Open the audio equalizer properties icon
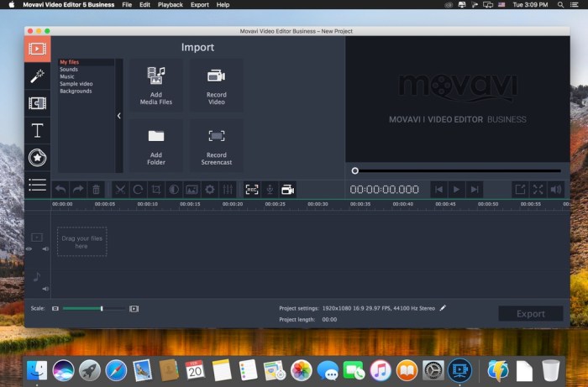 coord(228,190)
